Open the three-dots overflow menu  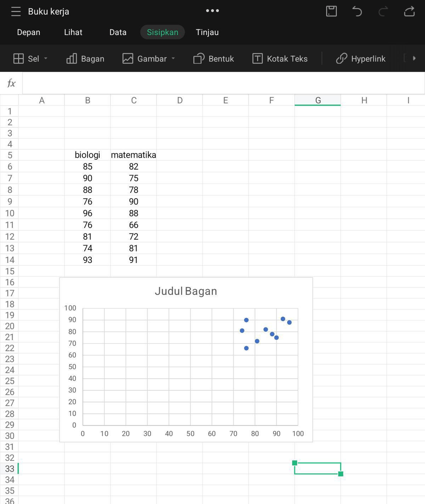(212, 11)
